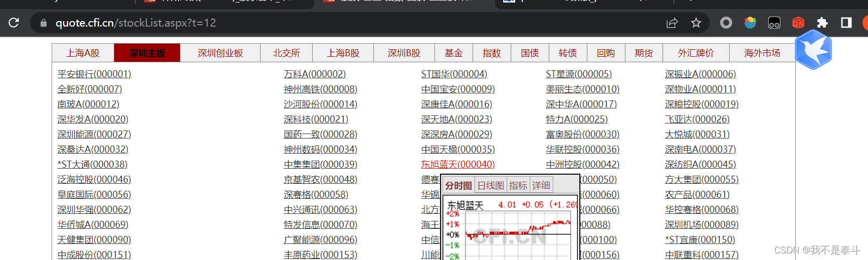Open stock link 美丽生态(000010)
The height and width of the screenshot is (260, 868).
click(x=583, y=89)
